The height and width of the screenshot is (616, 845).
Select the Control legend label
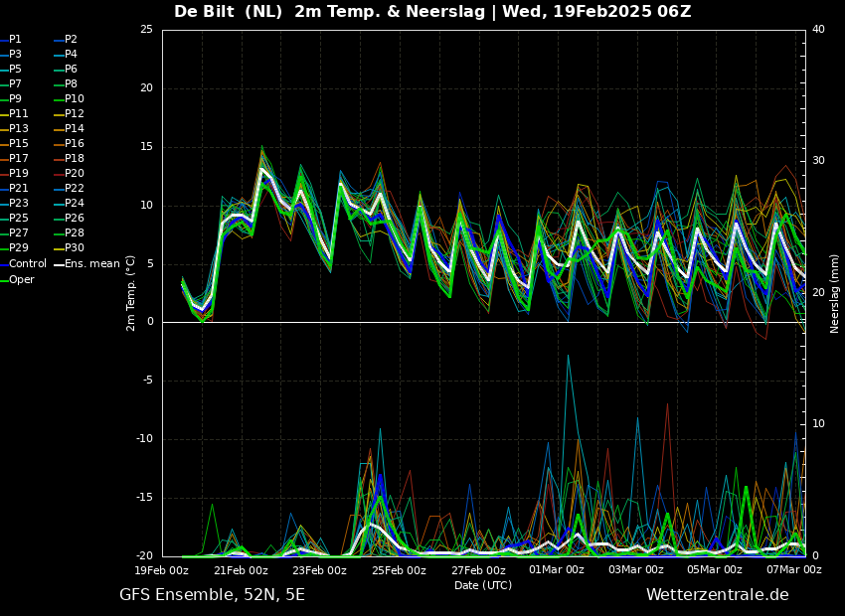[28, 264]
